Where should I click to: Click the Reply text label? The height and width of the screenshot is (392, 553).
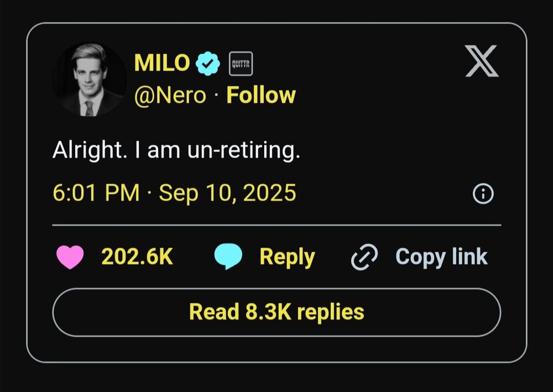tap(287, 257)
